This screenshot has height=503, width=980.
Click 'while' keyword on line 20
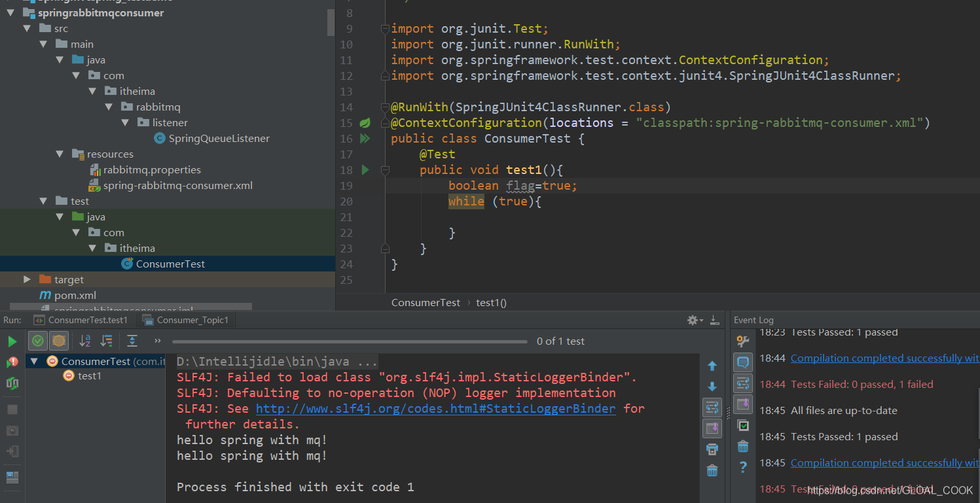466,201
